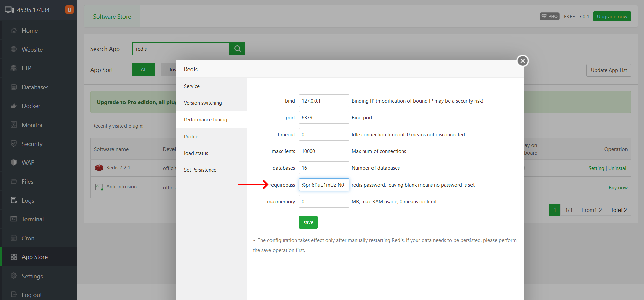
Task: Click the green save button
Action: pyautogui.click(x=308, y=222)
